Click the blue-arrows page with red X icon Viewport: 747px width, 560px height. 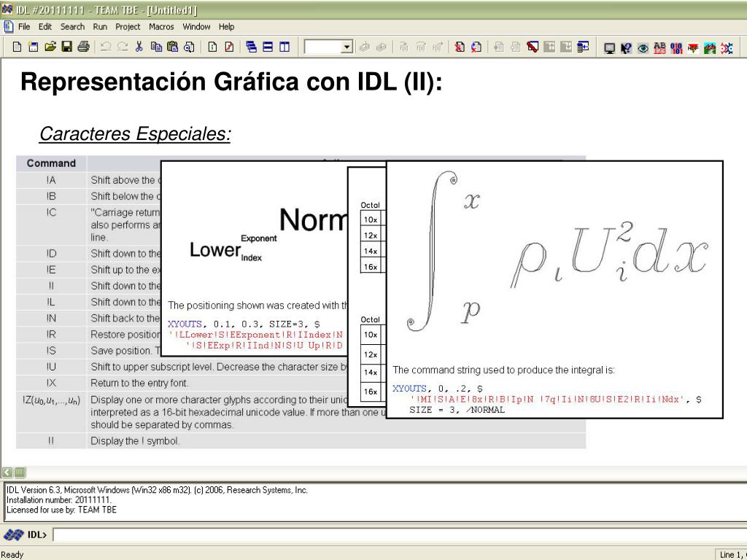coord(476,47)
